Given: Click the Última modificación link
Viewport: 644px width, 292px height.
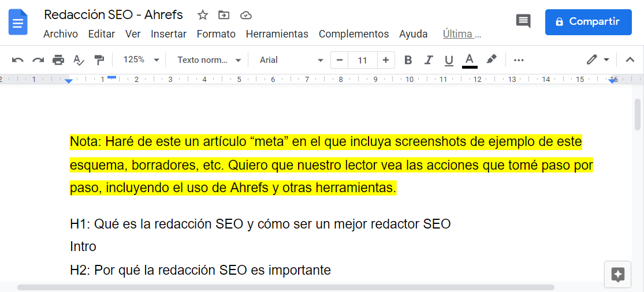Looking at the screenshot, I should tap(461, 34).
